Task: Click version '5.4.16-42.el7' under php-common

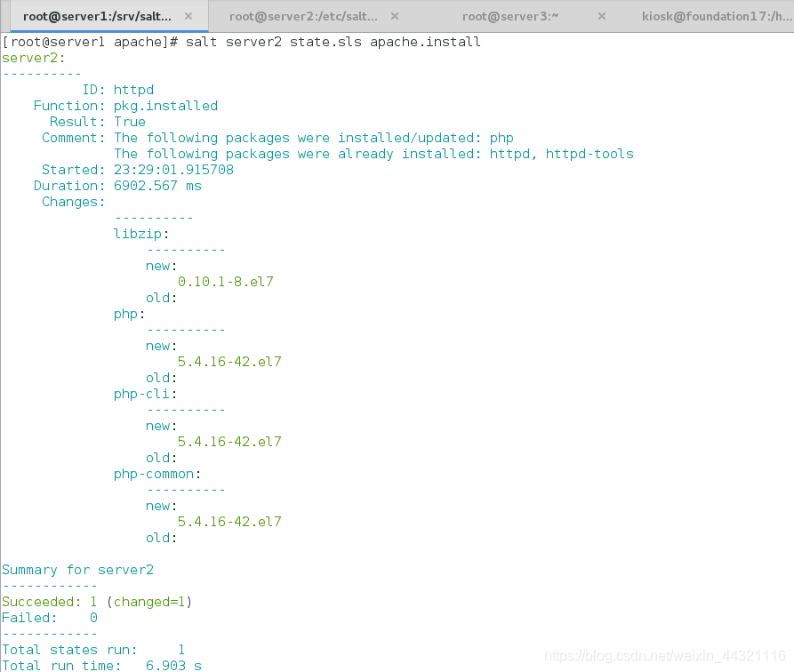Action: tap(229, 522)
